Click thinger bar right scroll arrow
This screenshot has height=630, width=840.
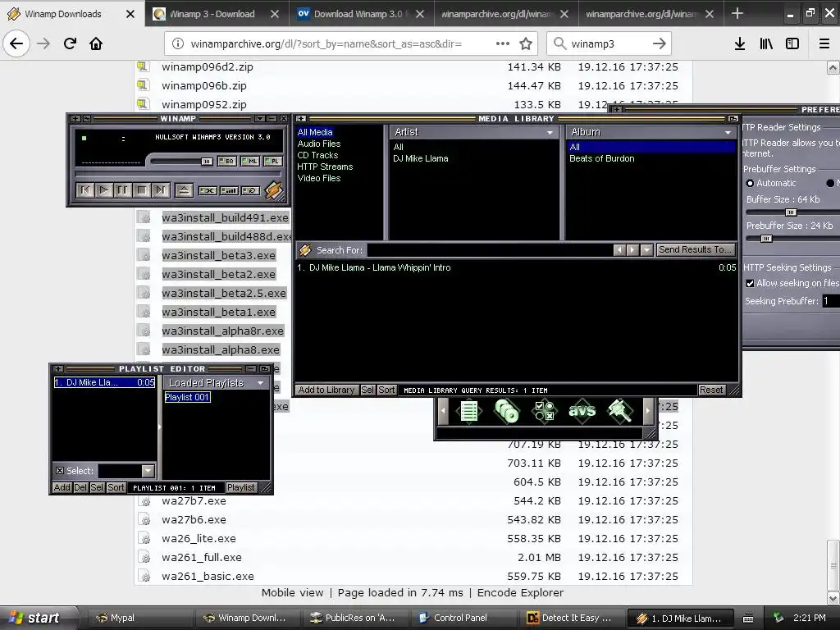648,412
